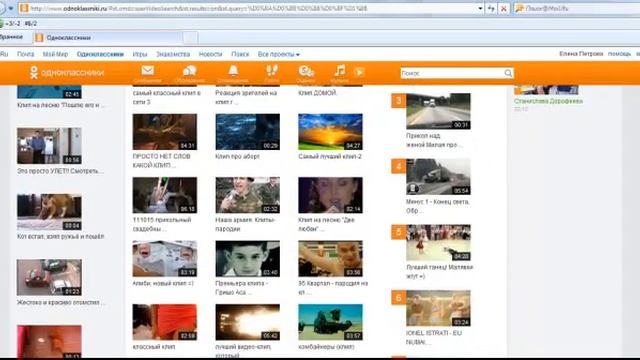This screenshot has width=640, height=360.
Task: Click small play button next to Music
Action: [359, 73]
